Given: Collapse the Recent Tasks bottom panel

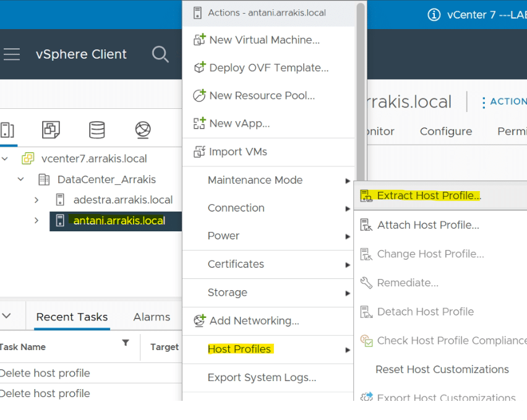Looking at the screenshot, I should [7, 316].
